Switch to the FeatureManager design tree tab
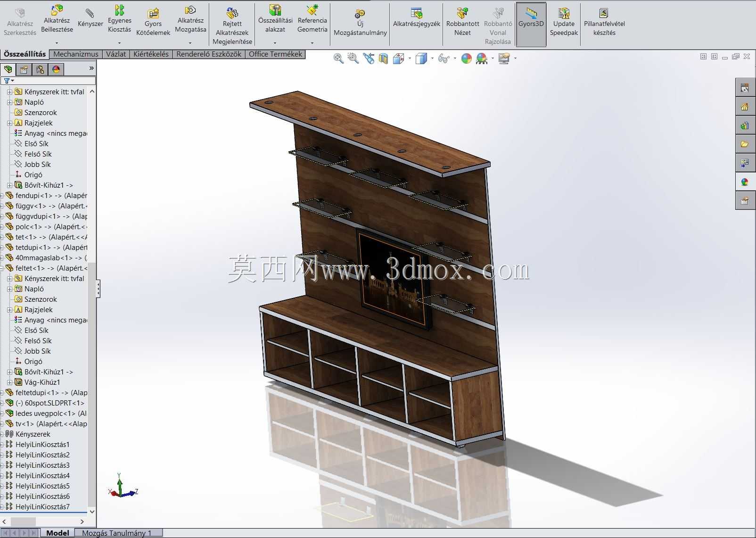This screenshot has height=538, width=756. point(8,70)
